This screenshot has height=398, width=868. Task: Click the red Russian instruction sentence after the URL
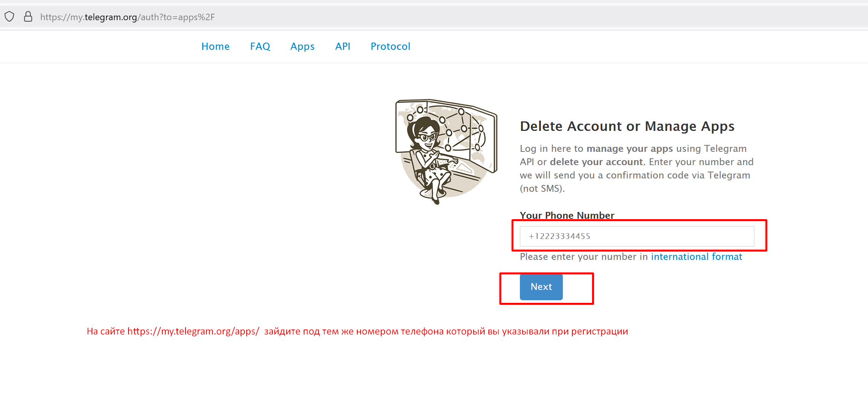(x=446, y=331)
